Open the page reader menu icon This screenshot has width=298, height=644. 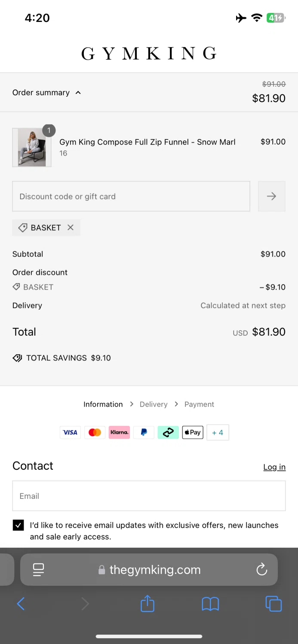pos(39,570)
